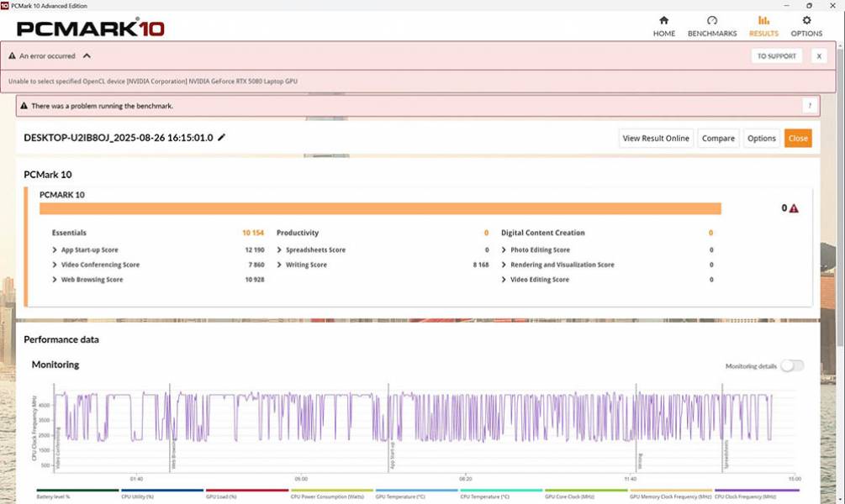The width and height of the screenshot is (845, 504).
Task: Toggle the GPU Load legend item
Action: tap(247, 496)
